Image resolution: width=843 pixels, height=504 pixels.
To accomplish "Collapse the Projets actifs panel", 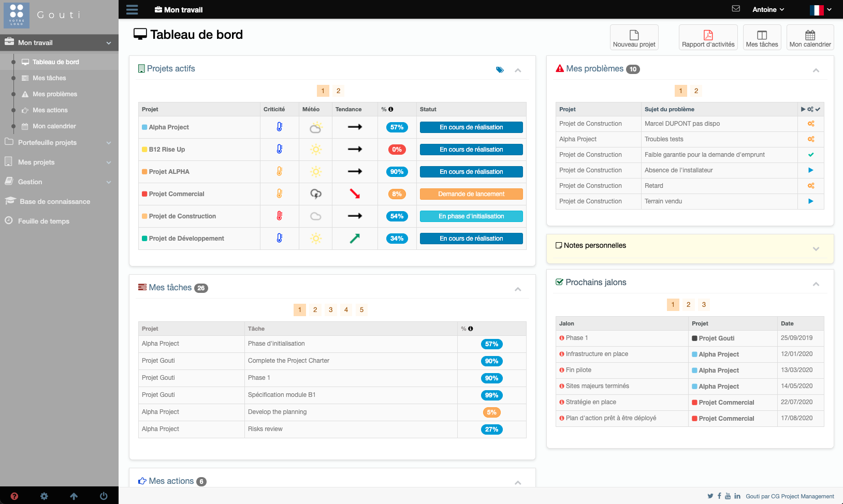I will pyautogui.click(x=518, y=70).
